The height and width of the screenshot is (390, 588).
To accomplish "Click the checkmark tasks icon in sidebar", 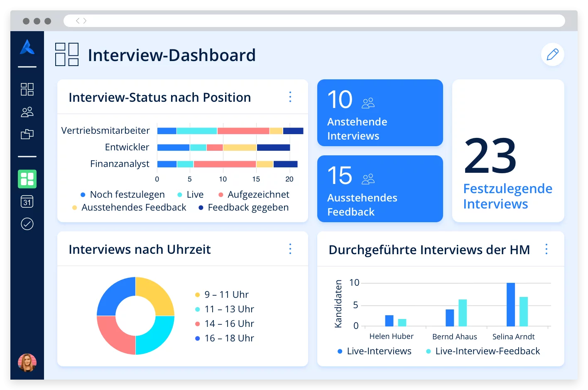I will coord(27,224).
